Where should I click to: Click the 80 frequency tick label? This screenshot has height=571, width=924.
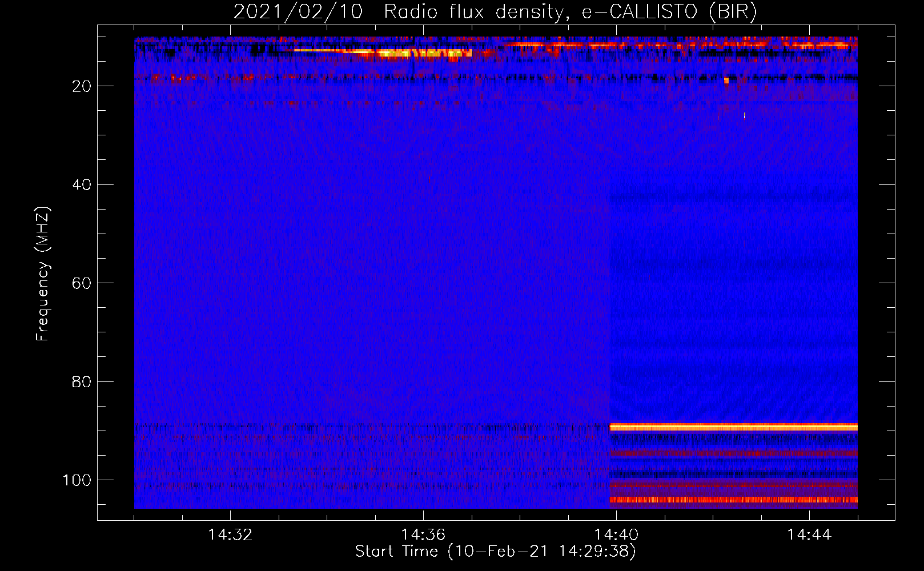coord(82,381)
